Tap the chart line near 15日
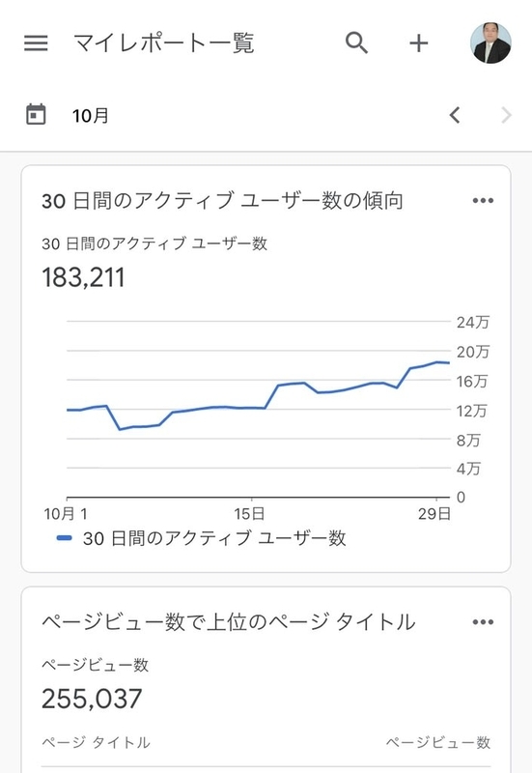 tap(251, 408)
